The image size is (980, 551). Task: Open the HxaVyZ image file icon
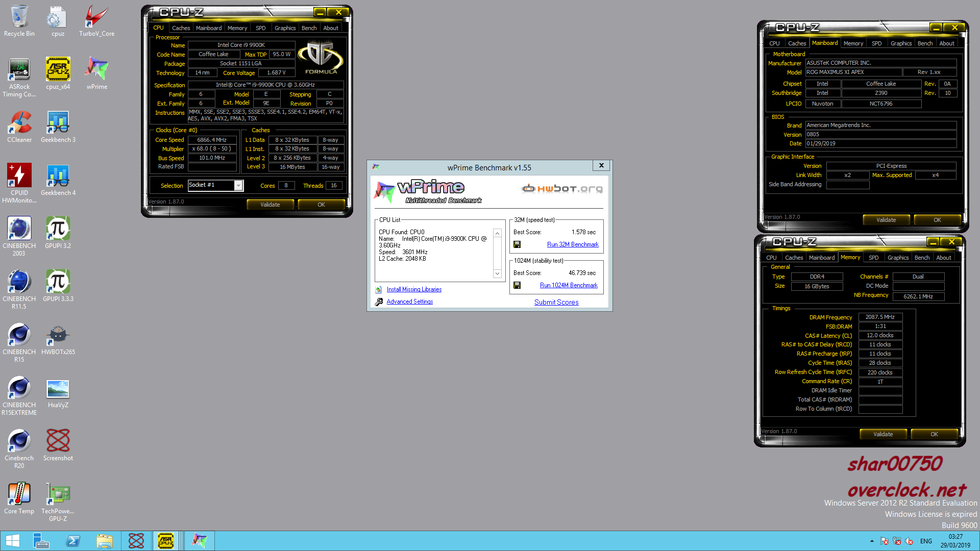(x=58, y=392)
